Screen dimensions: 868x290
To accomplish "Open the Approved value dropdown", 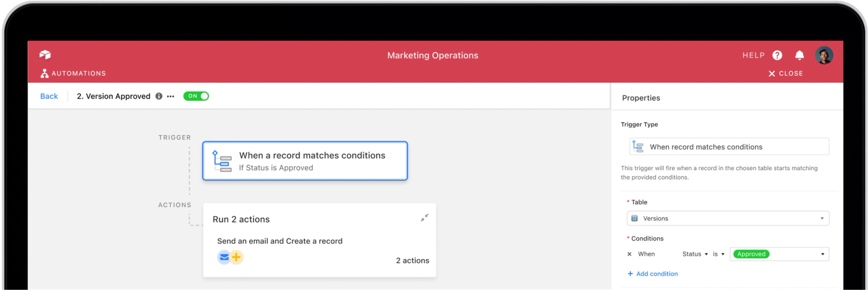I will pos(780,254).
